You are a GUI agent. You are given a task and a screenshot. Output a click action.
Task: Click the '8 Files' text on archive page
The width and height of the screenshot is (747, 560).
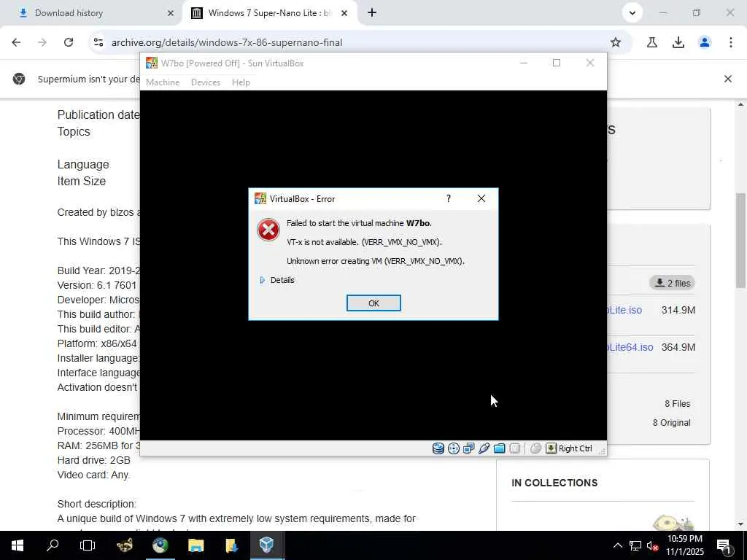pos(678,404)
